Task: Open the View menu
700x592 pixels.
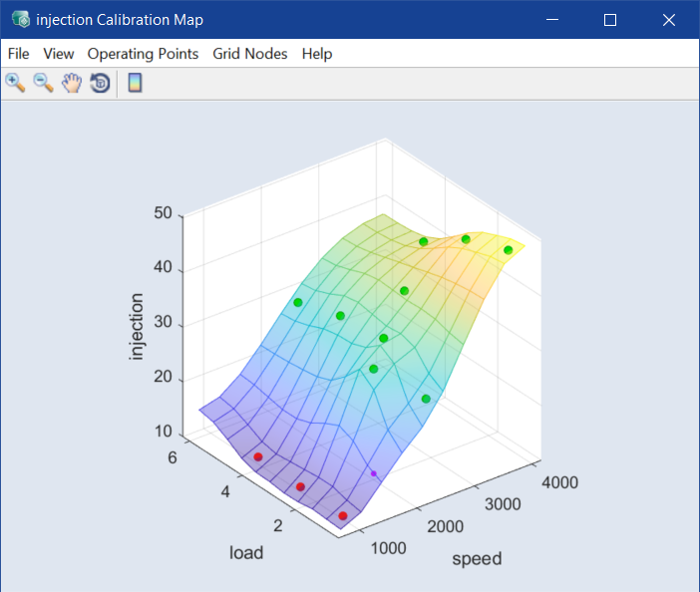Action: [59, 54]
